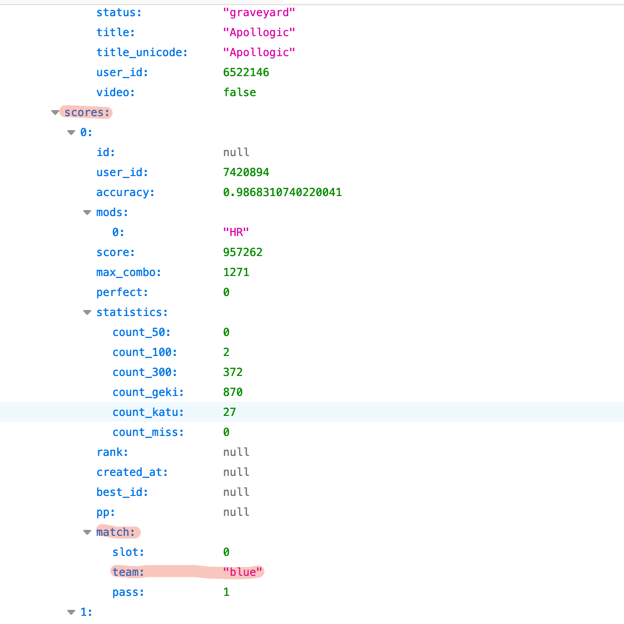Collapse the mods array

coord(87,213)
